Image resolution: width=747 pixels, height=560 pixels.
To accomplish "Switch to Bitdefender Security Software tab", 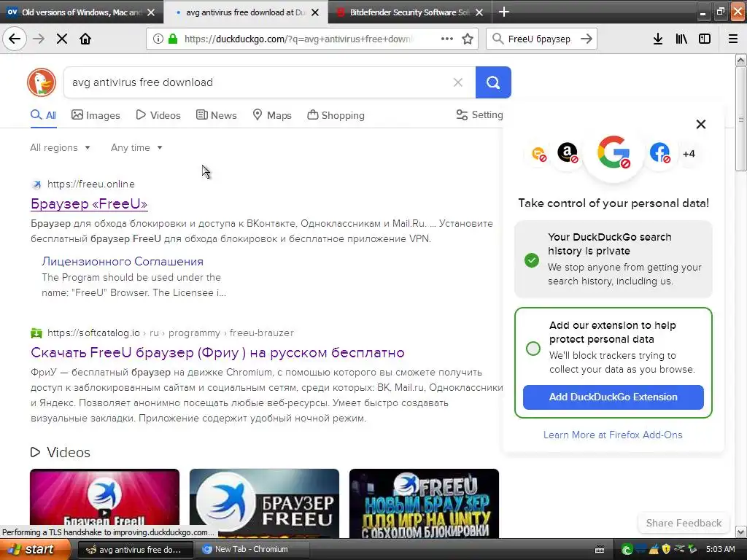I will tap(410, 12).
